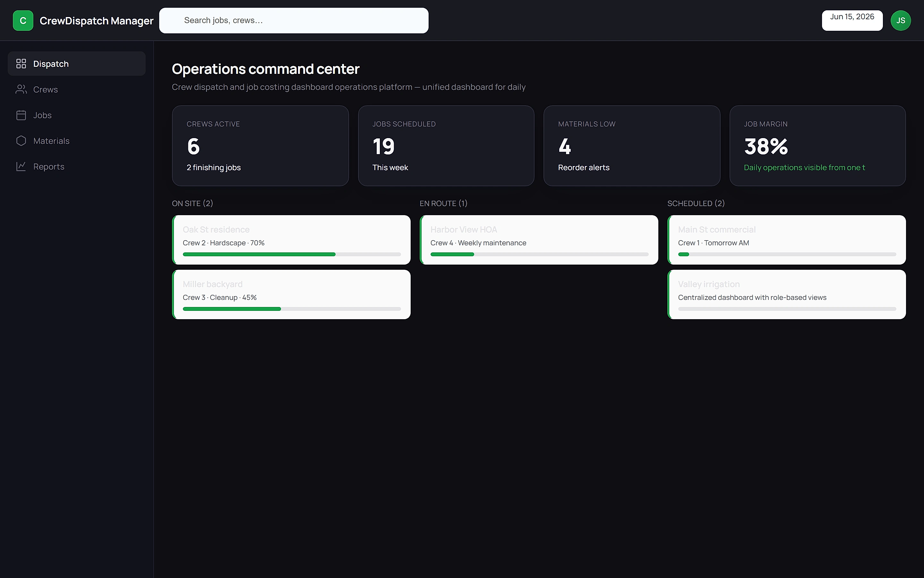
Task: Click the number 6 under Crews Active
Action: pyautogui.click(x=193, y=146)
